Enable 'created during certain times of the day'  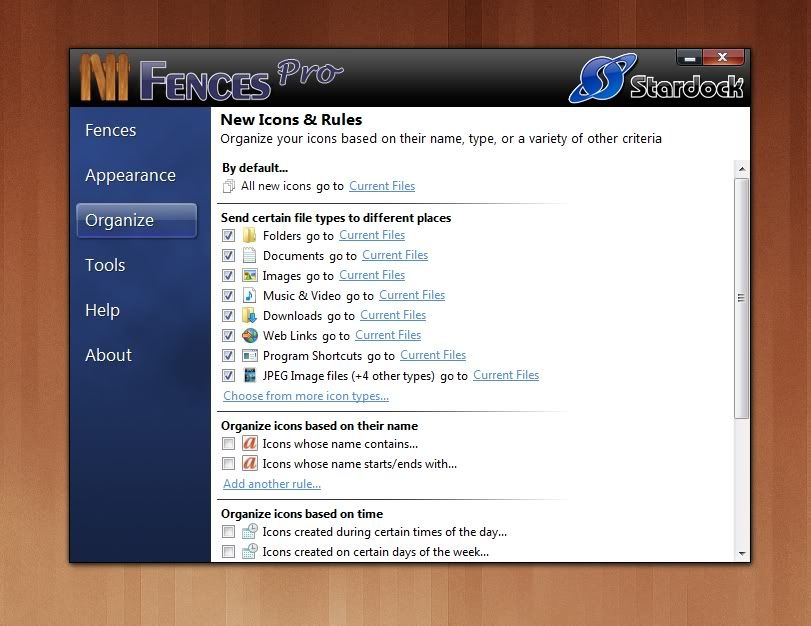(228, 532)
